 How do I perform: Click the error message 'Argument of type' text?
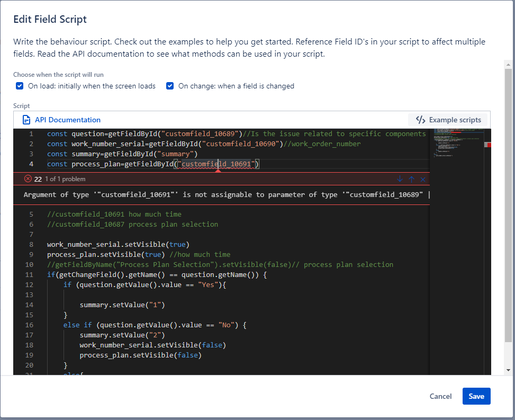226,194
